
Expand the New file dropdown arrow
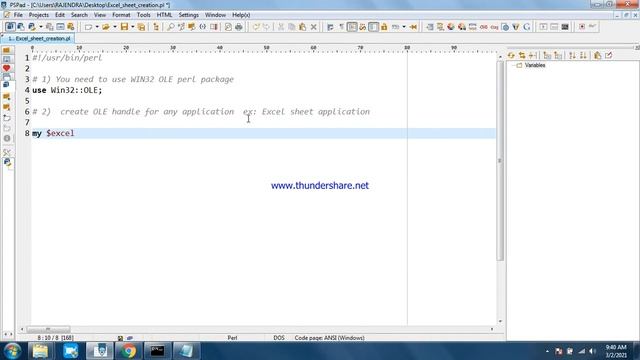click(x=97, y=27)
